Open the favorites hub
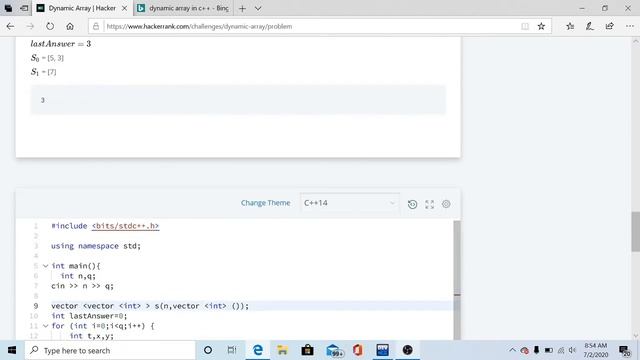 coord(570,26)
